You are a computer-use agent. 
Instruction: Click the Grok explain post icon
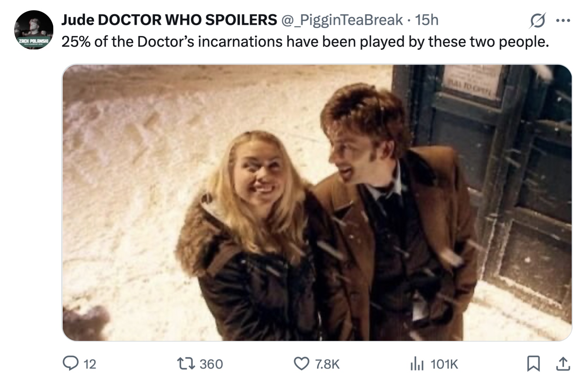(537, 20)
